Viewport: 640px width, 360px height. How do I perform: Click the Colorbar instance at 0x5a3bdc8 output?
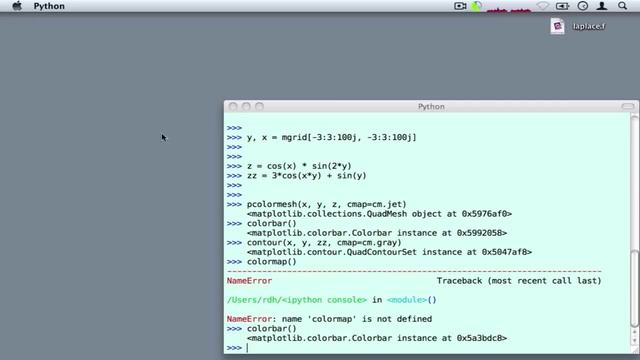[x=377, y=338]
